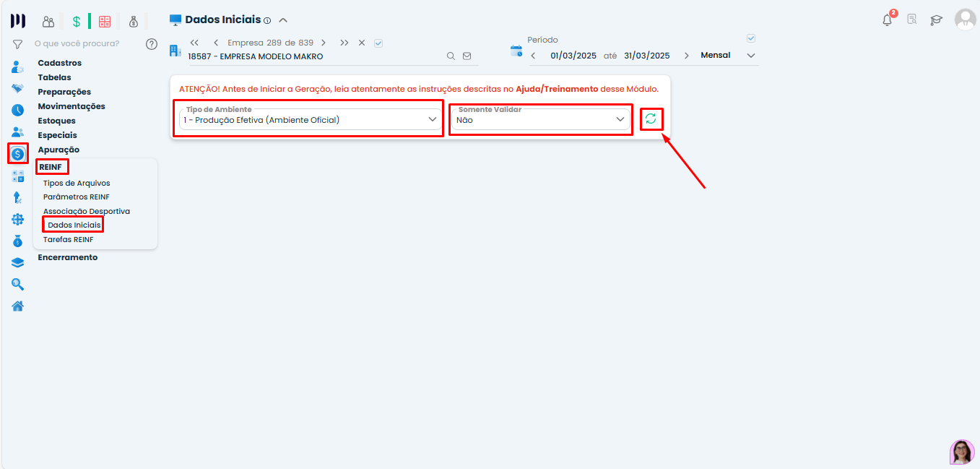
Task: Click the user-with-gear sidebar icon
Action: pyautogui.click(x=18, y=67)
